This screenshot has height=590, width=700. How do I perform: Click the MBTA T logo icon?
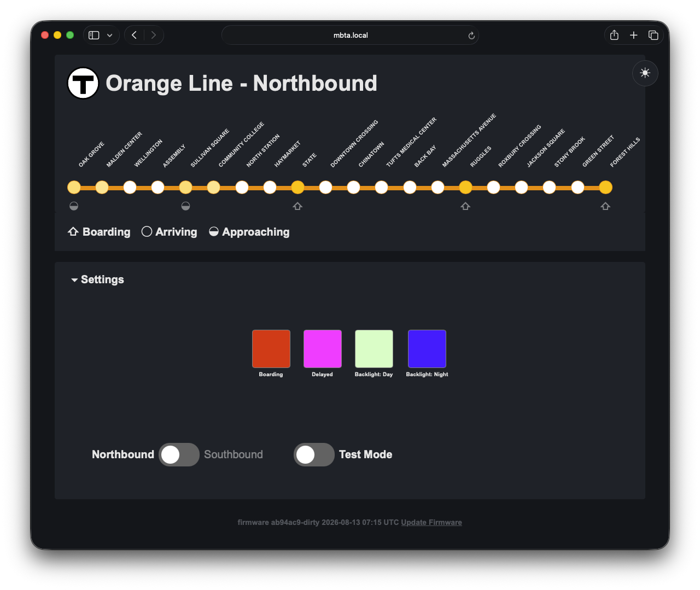pos(83,83)
